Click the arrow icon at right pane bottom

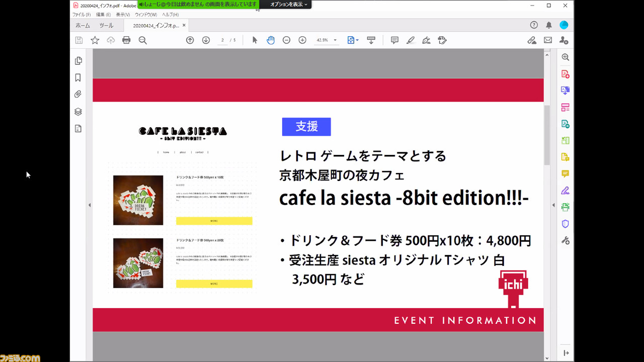(x=566, y=353)
